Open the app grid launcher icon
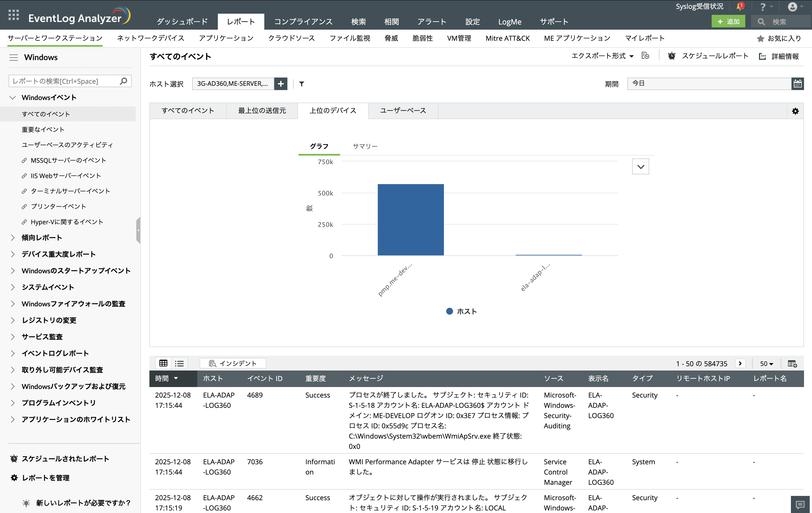This screenshot has height=513, width=812. click(13, 15)
